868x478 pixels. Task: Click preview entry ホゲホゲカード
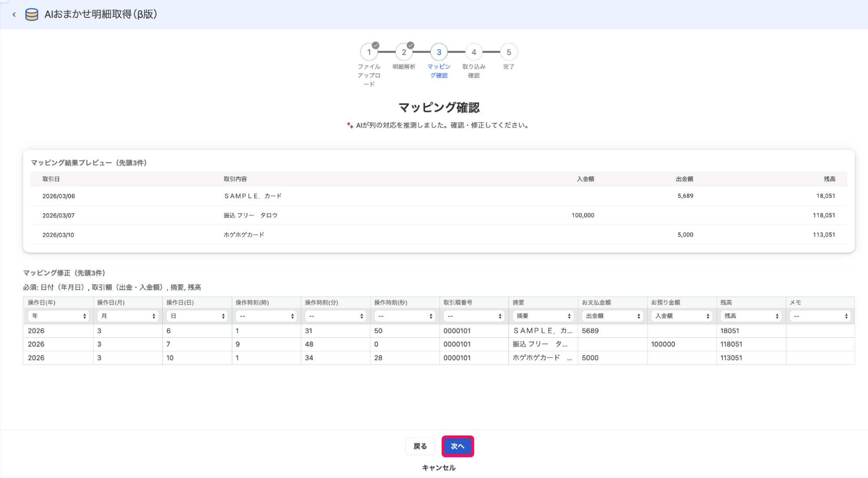tap(244, 235)
